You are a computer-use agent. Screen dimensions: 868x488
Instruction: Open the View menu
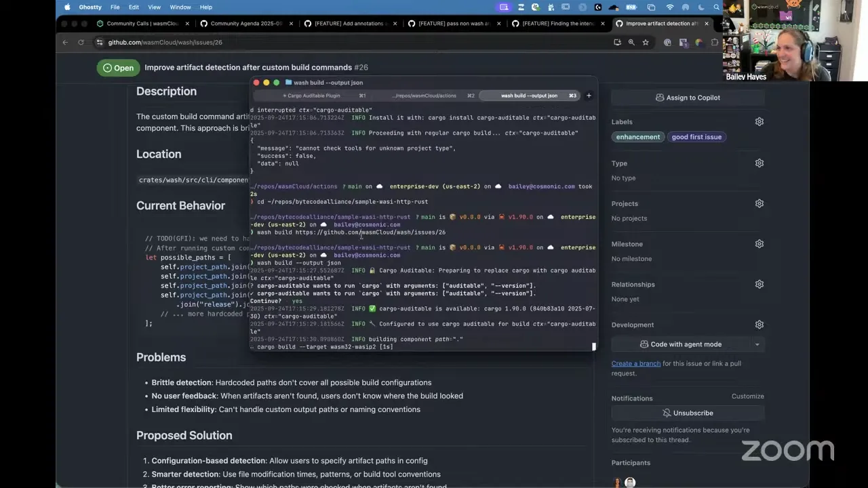pos(155,7)
